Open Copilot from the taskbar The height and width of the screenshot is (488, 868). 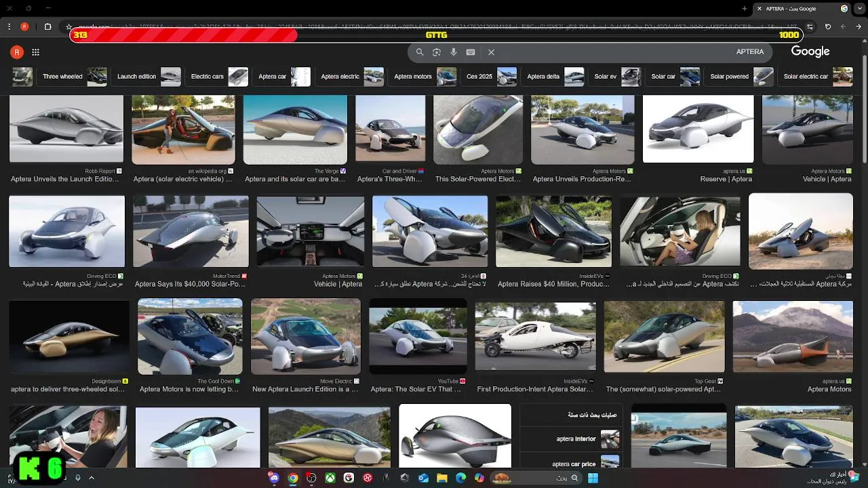[479, 478]
